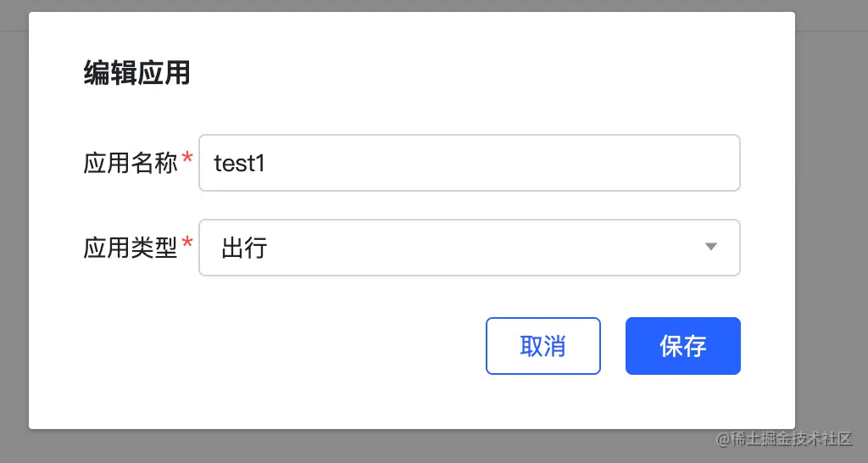Click the 应用类型 field label
Screen dimensions: 868x463
pos(131,248)
